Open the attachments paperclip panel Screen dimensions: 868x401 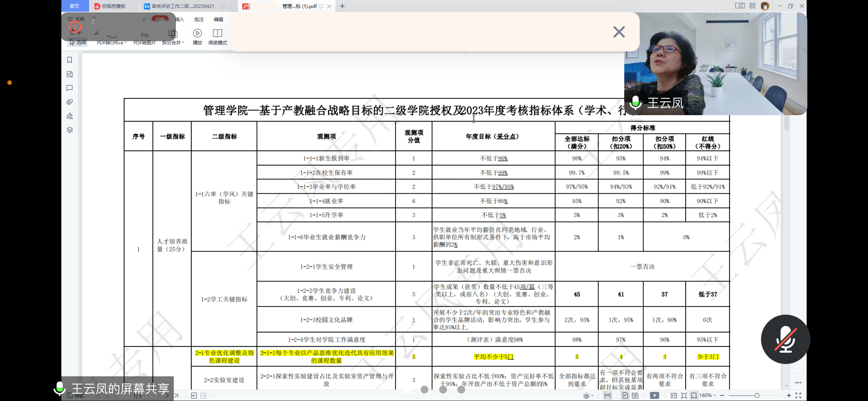[70, 102]
